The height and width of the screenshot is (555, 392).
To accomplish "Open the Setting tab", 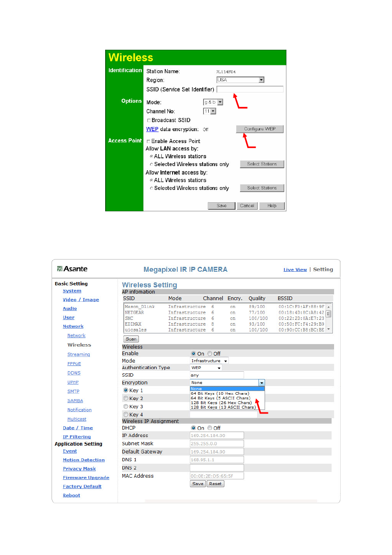I will coord(323,270).
